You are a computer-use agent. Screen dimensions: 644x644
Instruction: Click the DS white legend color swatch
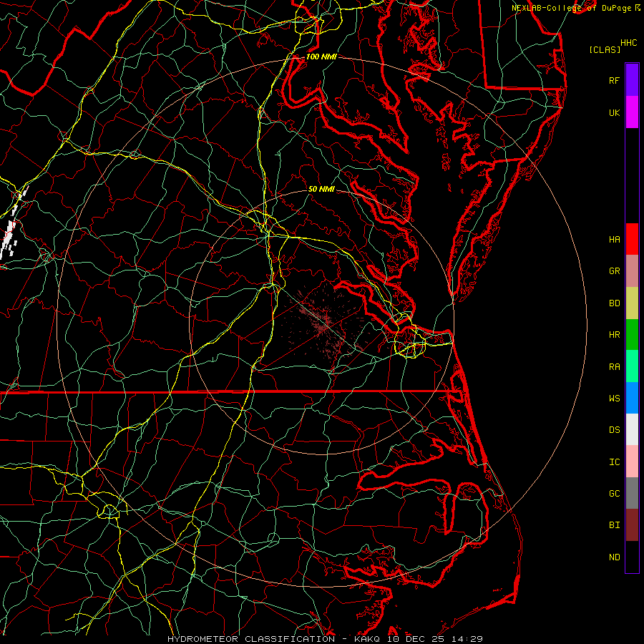[x=632, y=429]
